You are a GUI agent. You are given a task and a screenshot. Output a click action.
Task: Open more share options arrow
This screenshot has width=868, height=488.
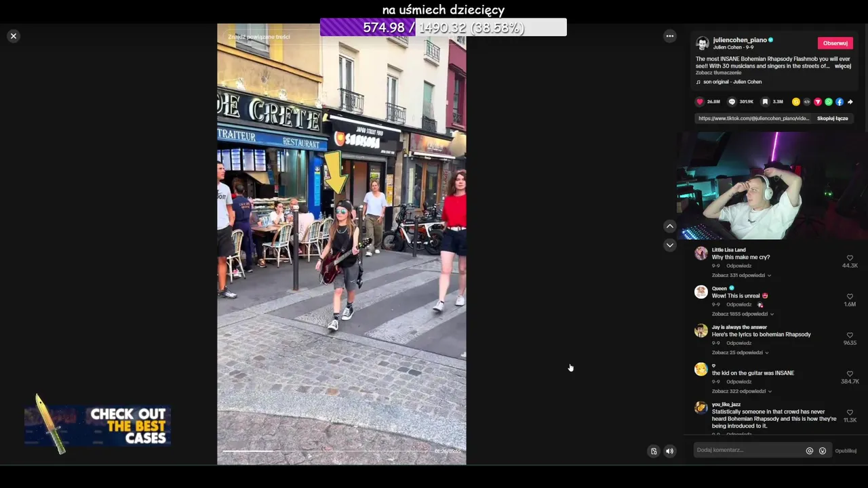coord(850,102)
